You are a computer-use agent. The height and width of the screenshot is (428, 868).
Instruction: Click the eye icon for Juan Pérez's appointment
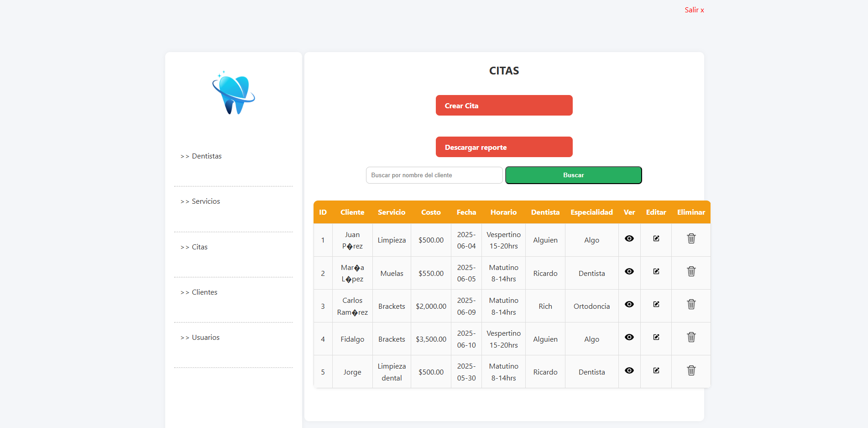(629, 238)
